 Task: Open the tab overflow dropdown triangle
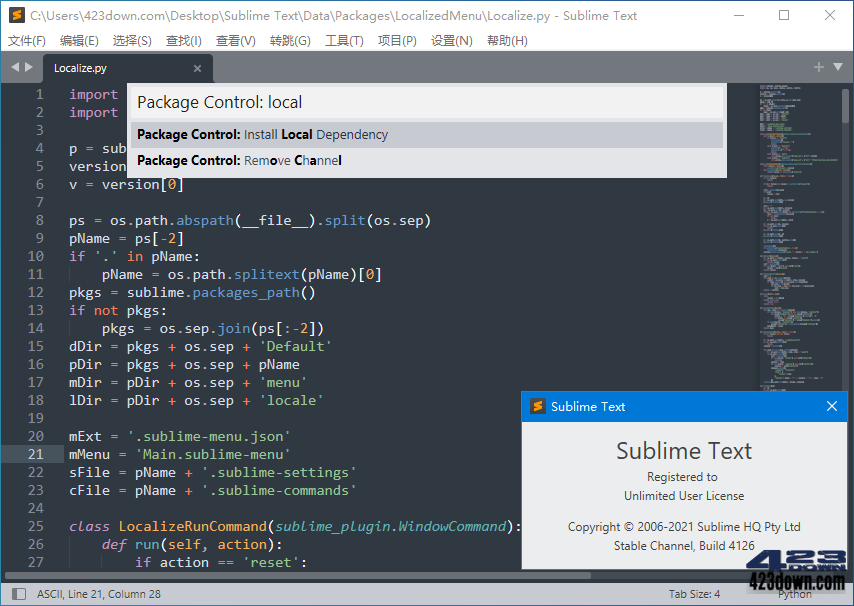pyautogui.click(x=836, y=68)
